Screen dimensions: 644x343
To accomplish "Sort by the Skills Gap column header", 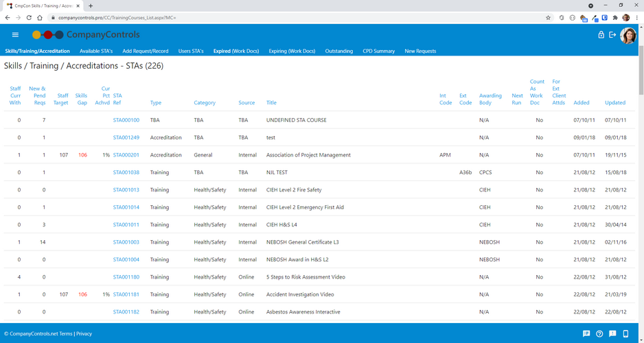I will tap(81, 99).
